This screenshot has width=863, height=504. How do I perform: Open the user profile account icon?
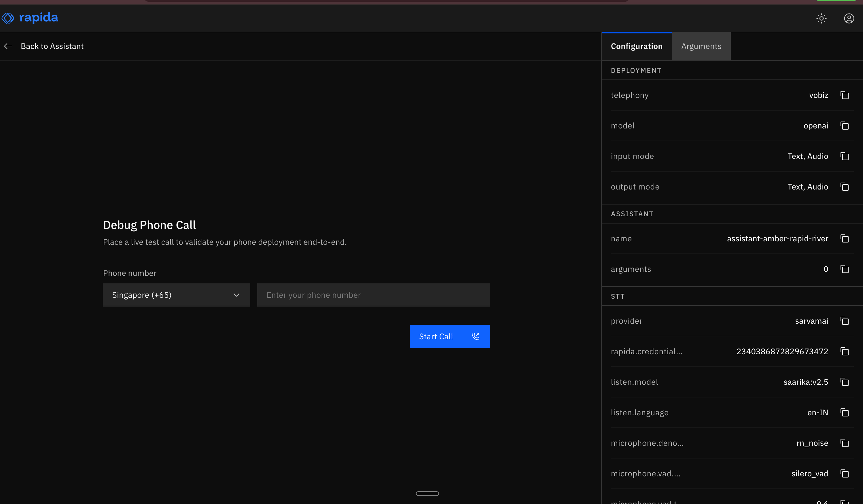[849, 18]
